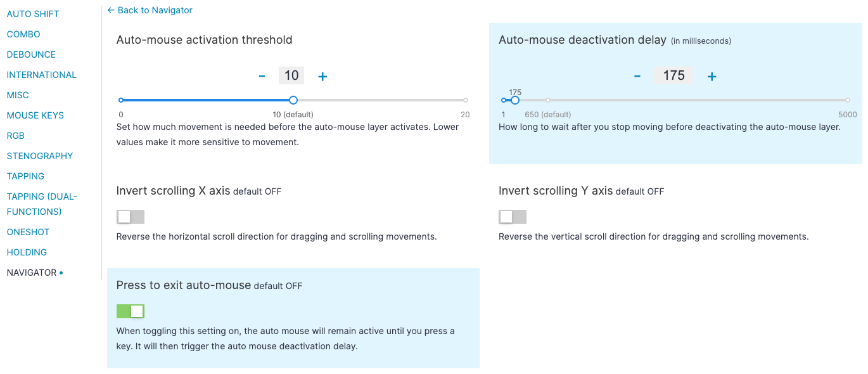Select ONESHOT in the sidebar

pyautogui.click(x=28, y=232)
